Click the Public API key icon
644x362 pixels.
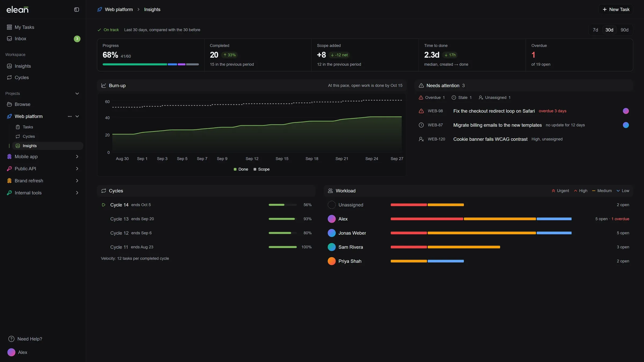[9, 169]
